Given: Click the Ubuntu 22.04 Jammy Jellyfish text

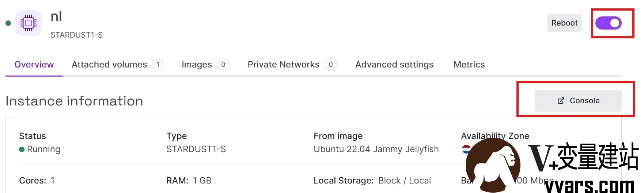Looking at the screenshot, I should [x=376, y=149].
